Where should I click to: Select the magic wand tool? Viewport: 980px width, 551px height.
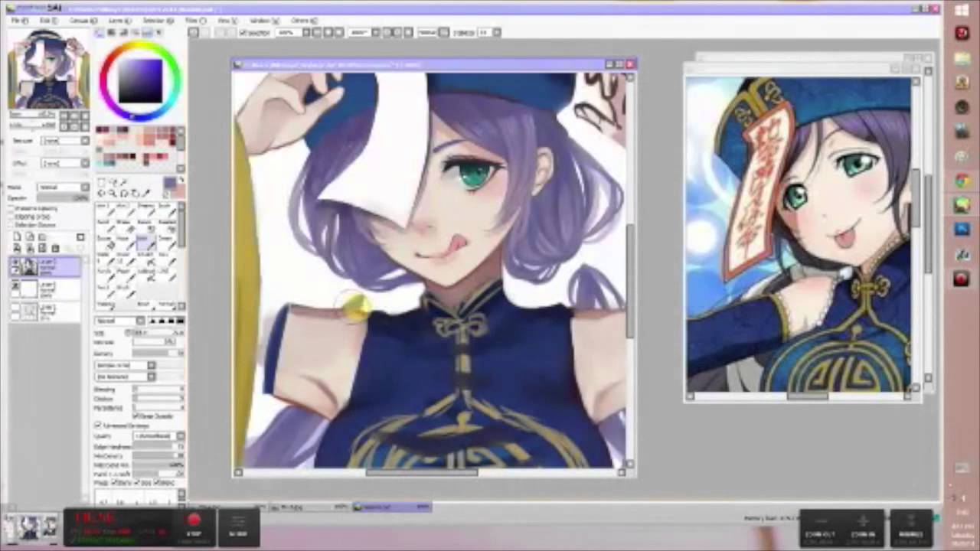pyautogui.click(x=122, y=182)
